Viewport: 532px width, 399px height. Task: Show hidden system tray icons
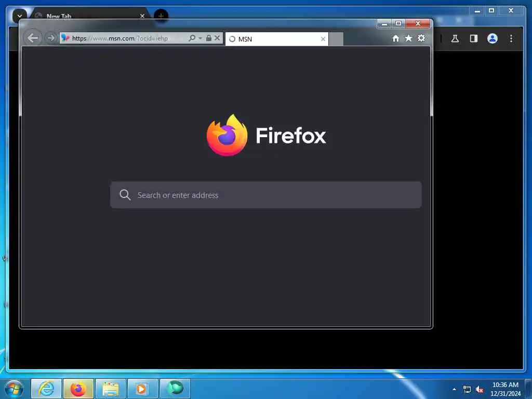coord(454,389)
